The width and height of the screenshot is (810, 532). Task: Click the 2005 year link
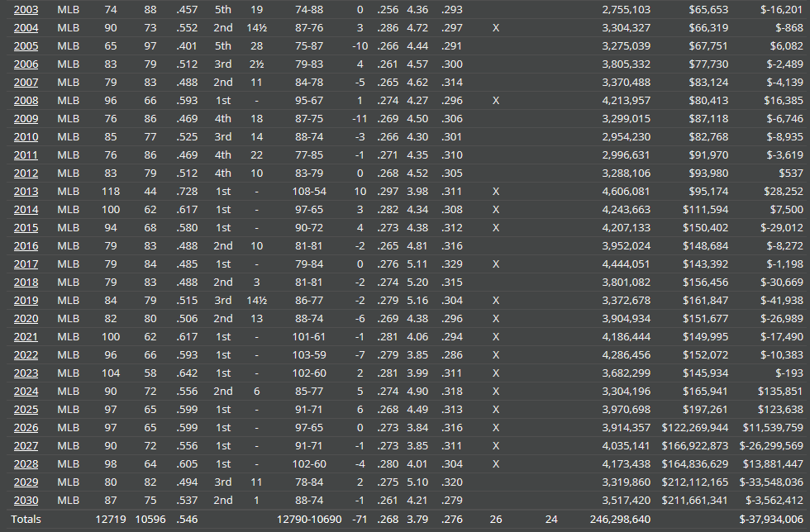coord(26,45)
